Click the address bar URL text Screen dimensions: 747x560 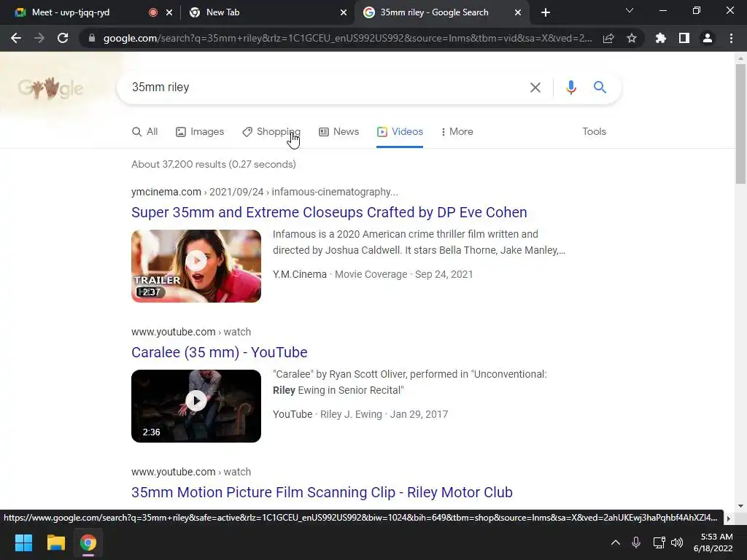pos(348,38)
